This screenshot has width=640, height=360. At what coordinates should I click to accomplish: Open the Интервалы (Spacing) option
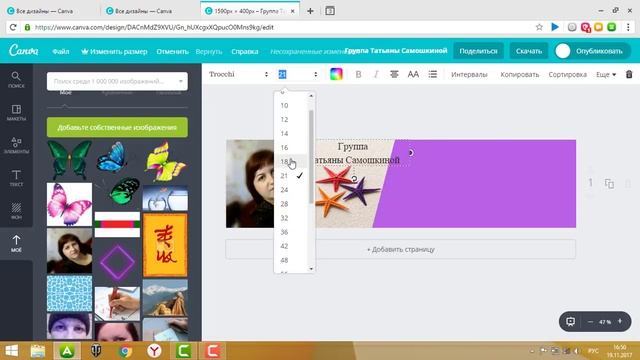(x=469, y=74)
